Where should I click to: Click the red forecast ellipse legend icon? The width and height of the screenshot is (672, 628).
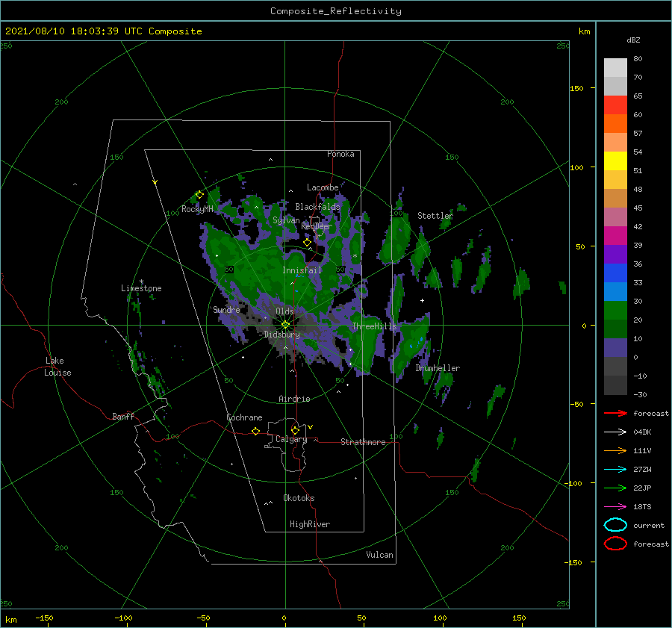tap(615, 544)
